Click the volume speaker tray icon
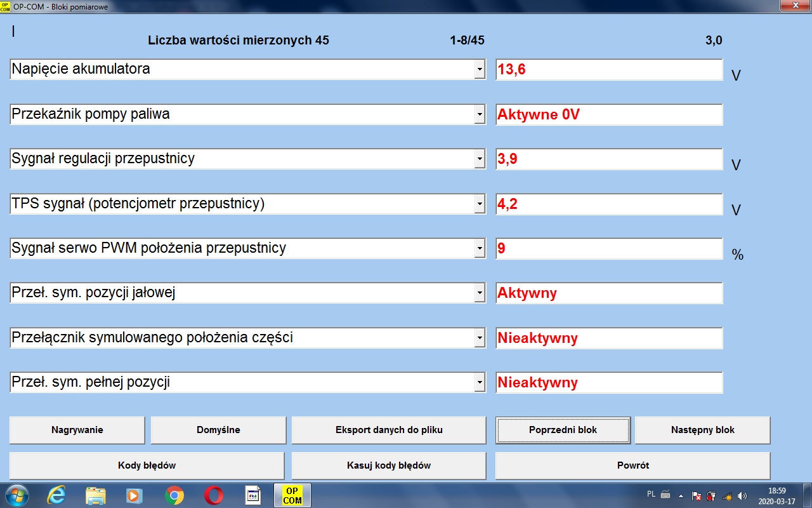This screenshot has height=508, width=812. click(x=742, y=495)
